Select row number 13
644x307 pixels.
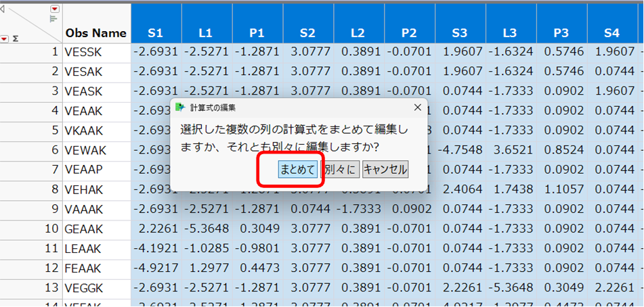pyautogui.click(x=30, y=288)
